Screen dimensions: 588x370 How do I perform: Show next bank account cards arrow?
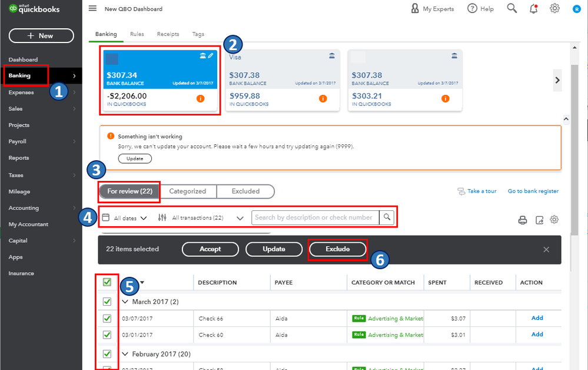(x=557, y=80)
